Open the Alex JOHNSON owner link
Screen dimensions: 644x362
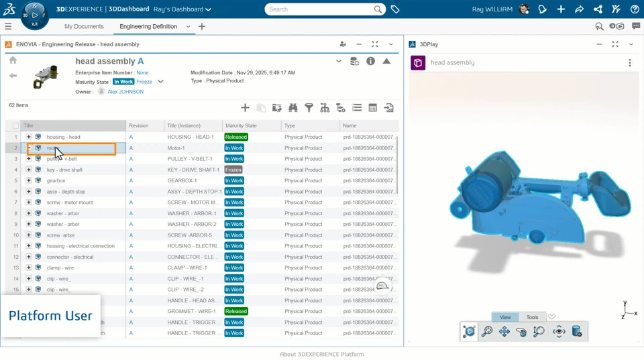125,92
